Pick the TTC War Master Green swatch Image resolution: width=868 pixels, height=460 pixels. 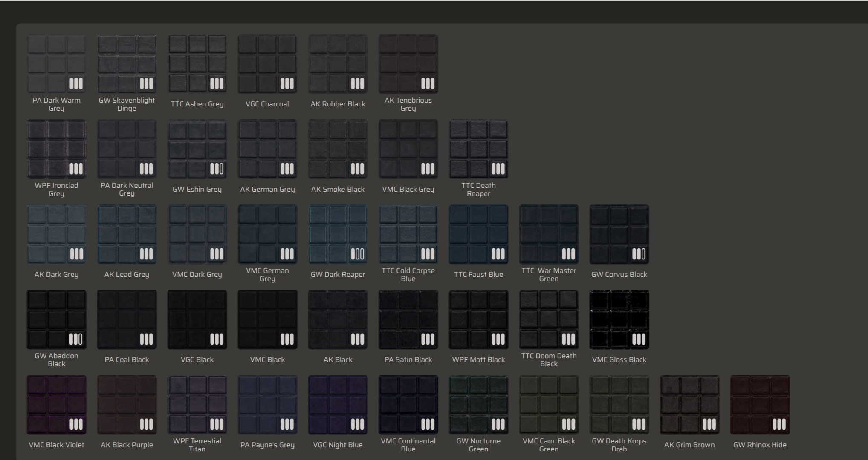549,234
